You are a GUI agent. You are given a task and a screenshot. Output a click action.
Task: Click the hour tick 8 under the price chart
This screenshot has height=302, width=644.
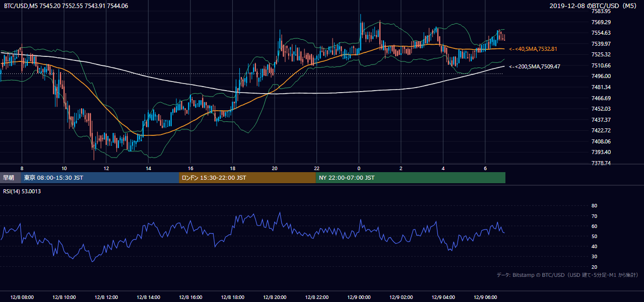click(22, 168)
